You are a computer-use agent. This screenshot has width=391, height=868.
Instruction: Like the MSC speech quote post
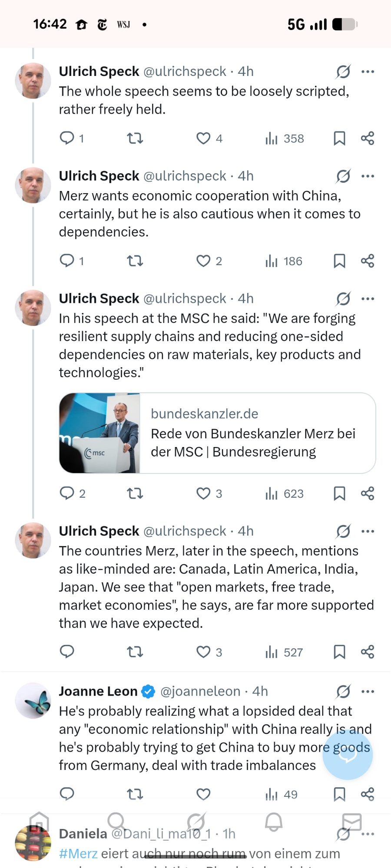pyautogui.click(x=203, y=493)
